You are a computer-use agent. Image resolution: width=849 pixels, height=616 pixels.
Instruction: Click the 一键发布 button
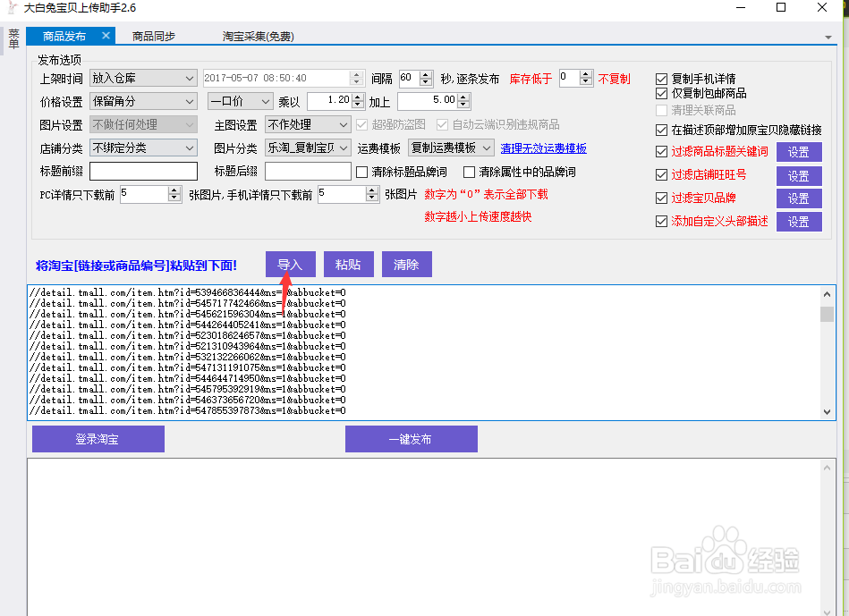click(x=411, y=439)
